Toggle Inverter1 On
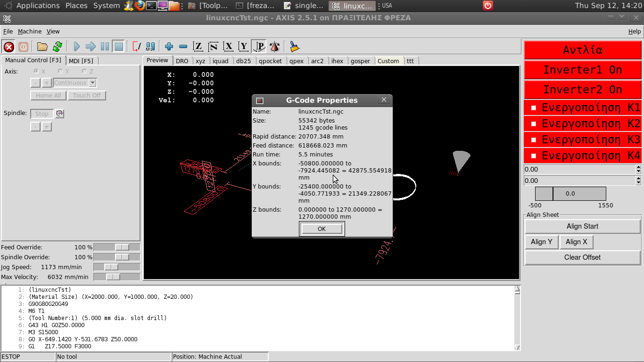Image resolution: width=644 pixels, height=362 pixels. pyautogui.click(x=583, y=70)
